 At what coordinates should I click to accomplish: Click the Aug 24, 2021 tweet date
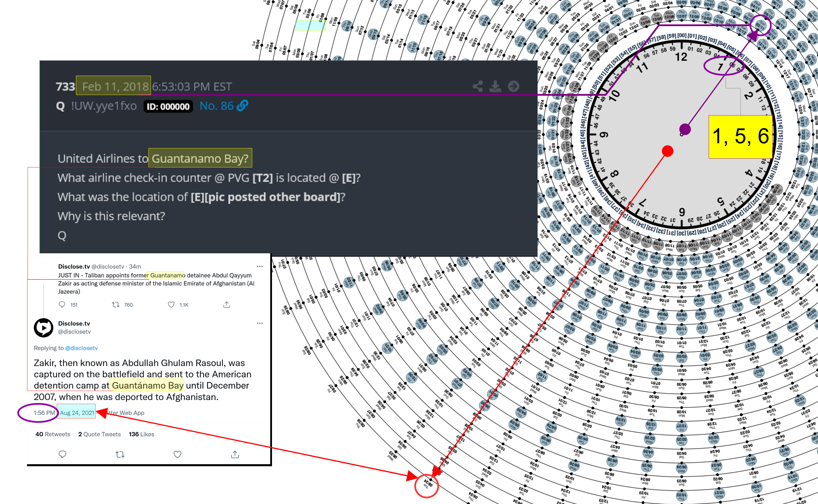pos(77,413)
